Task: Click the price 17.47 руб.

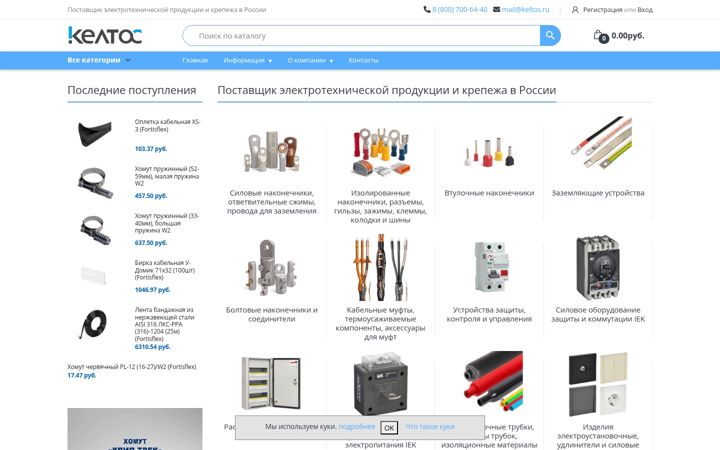Action: (x=82, y=376)
